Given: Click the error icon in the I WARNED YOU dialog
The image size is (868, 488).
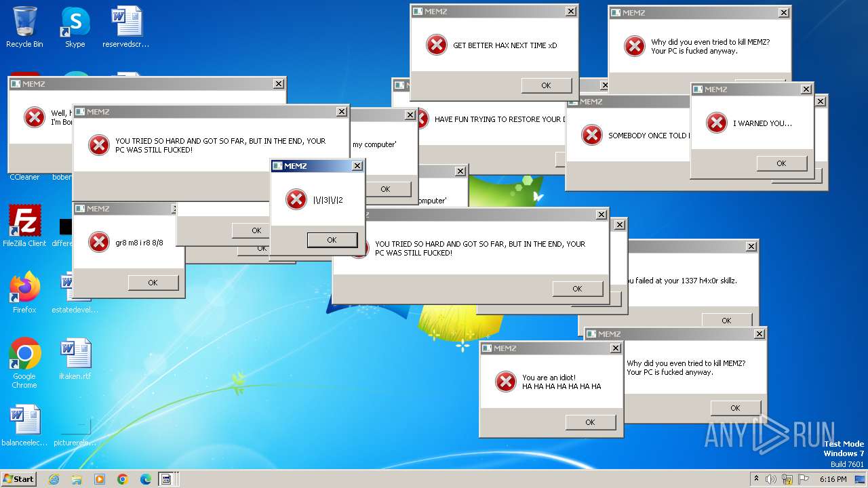Looking at the screenshot, I should tap(717, 123).
